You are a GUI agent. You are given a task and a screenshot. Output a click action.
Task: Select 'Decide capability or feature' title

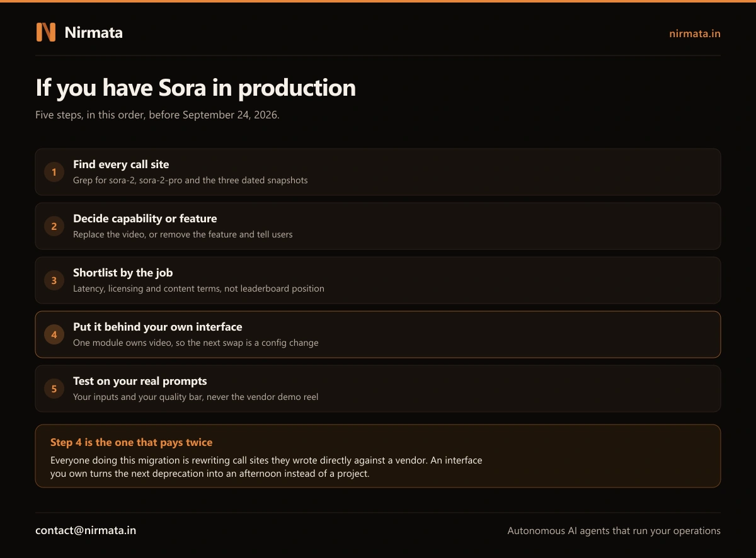click(x=145, y=219)
